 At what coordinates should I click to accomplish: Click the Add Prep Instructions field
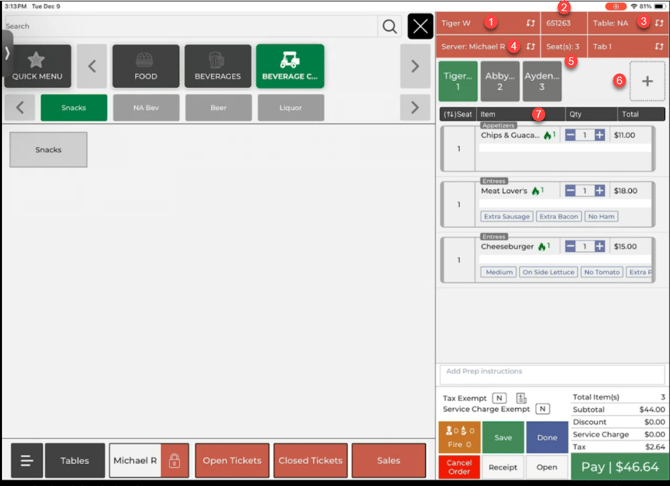point(552,372)
